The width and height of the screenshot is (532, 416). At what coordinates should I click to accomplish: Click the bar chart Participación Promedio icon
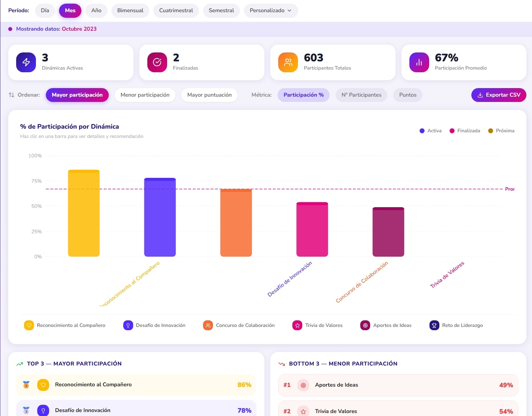[419, 62]
